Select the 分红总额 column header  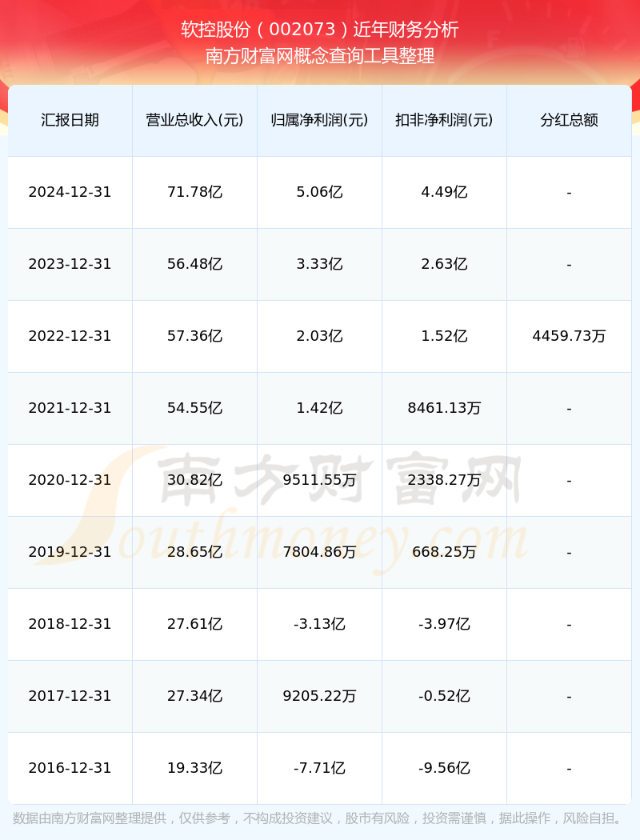[570, 120]
